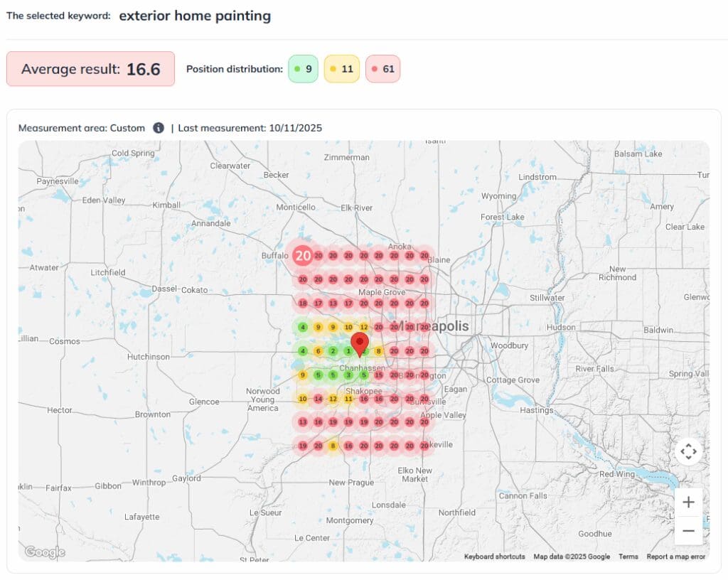Viewport: 728px width, 580px height.
Task: Click the info icon beside Measurement area
Action: [x=159, y=128]
